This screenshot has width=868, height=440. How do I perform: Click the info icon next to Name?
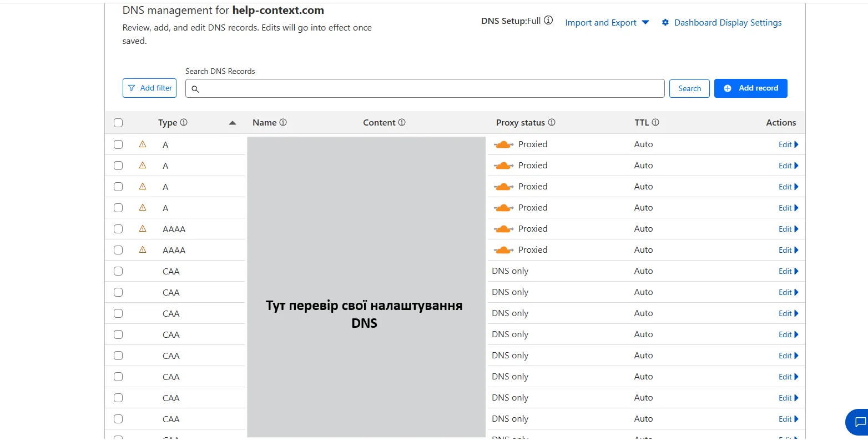tap(283, 122)
